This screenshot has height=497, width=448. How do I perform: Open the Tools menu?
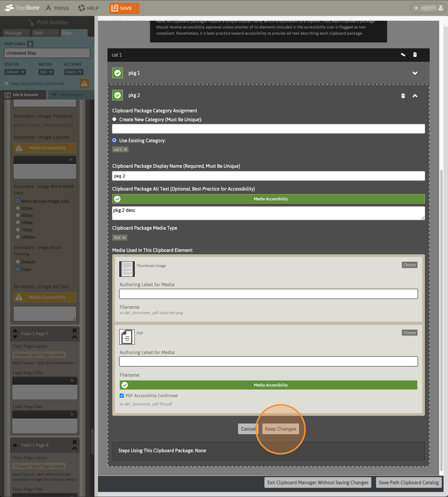57,8
